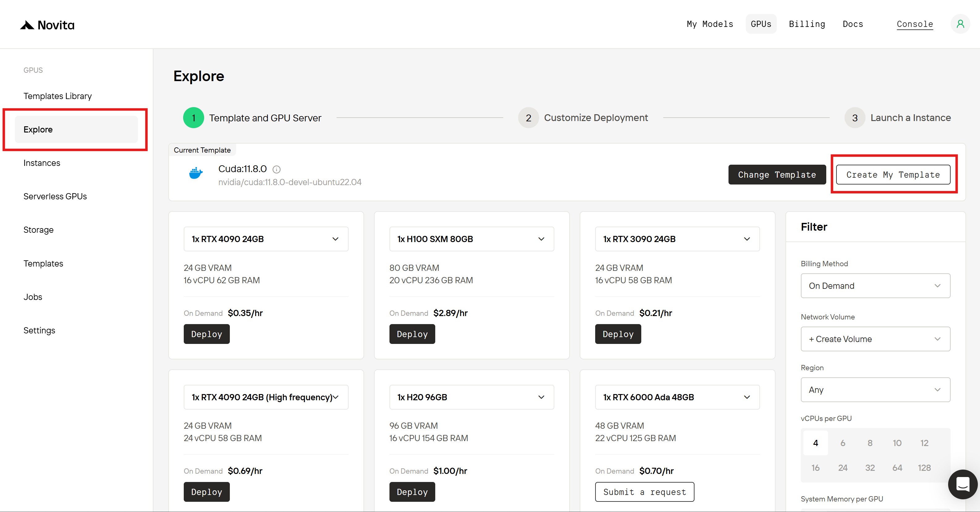Click the step 1 green circle
Screen dimensions: 980x512
pos(193,118)
